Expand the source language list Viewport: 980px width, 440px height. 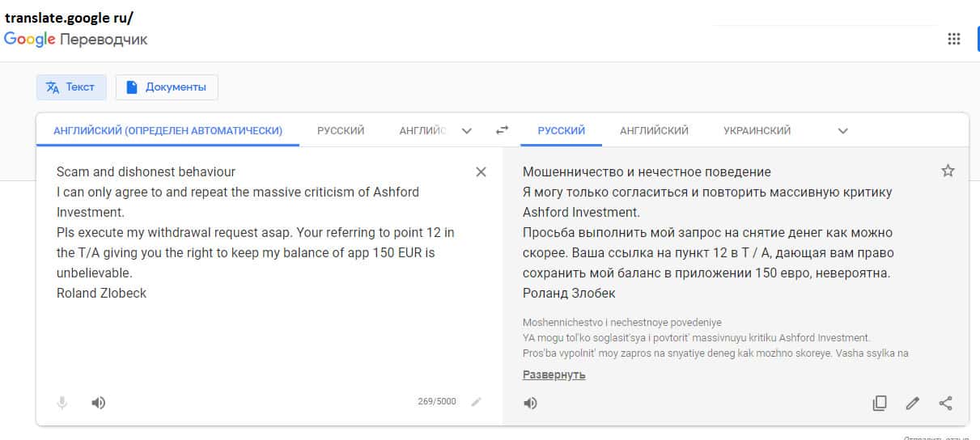point(466,130)
